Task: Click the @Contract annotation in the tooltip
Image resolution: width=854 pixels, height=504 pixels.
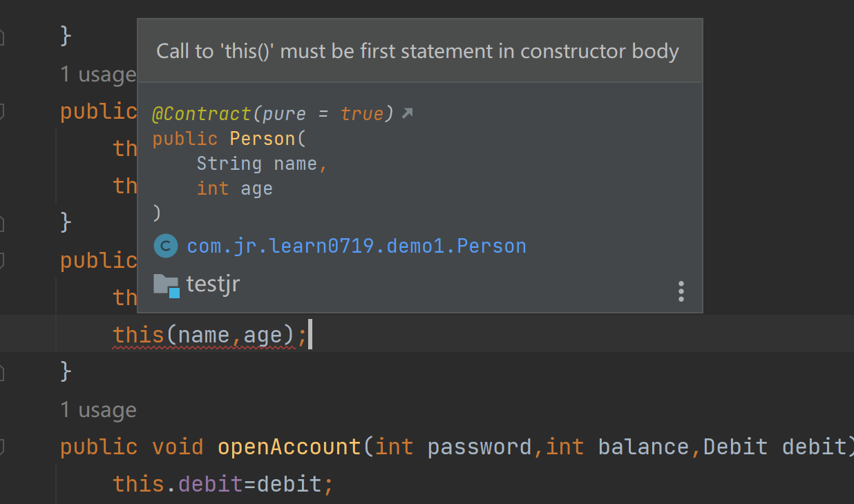Action: tap(202, 113)
